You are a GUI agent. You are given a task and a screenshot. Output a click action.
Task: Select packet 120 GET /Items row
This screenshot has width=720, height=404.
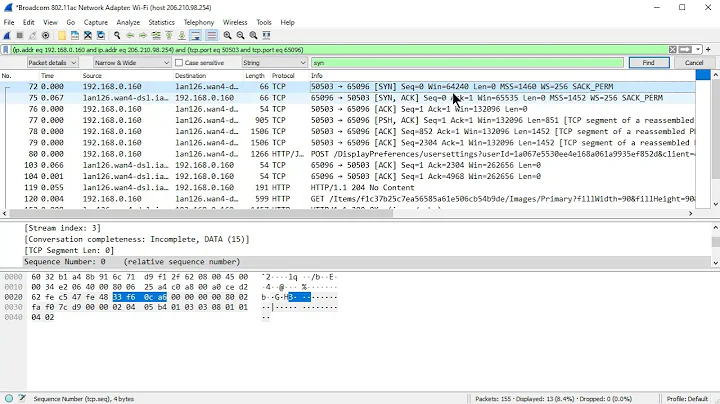pos(348,199)
